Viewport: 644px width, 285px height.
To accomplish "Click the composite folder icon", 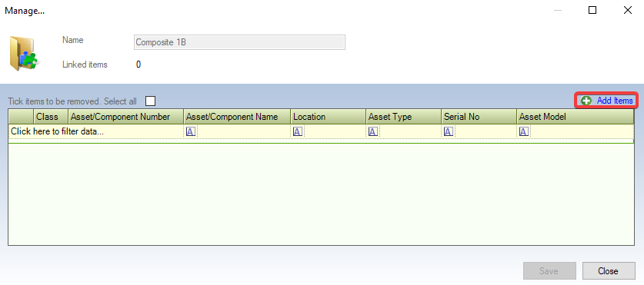I will click(x=23, y=54).
